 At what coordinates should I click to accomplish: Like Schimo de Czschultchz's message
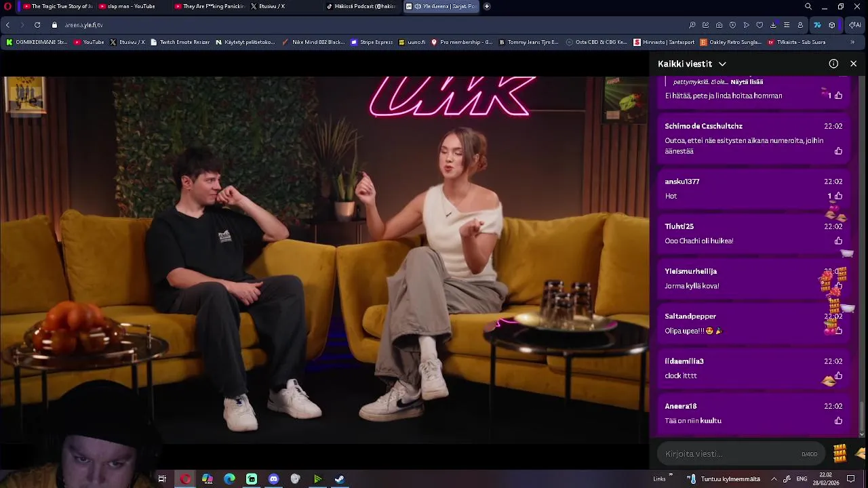pyautogui.click(x=838, y=151)
